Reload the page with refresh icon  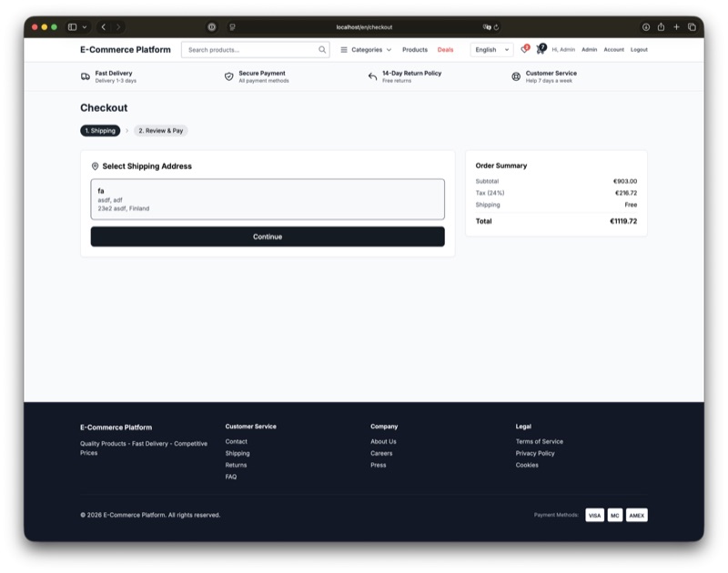point(496,27)
